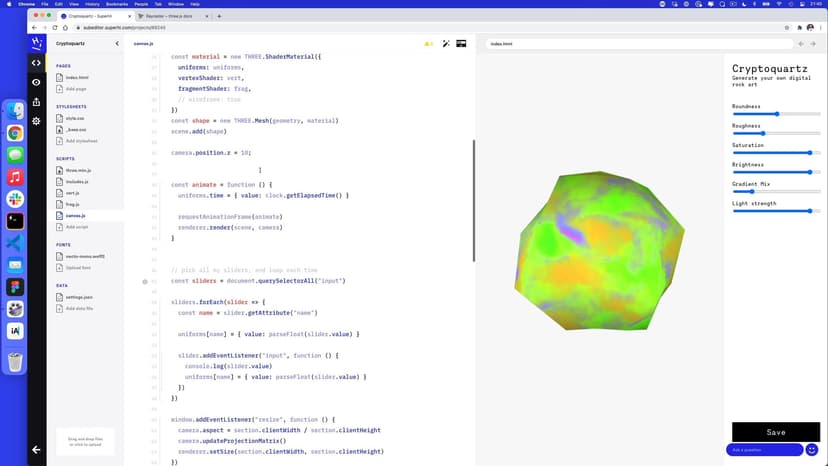Open frag.js script file
828x466 pixels.
click(x=73, y=204)
